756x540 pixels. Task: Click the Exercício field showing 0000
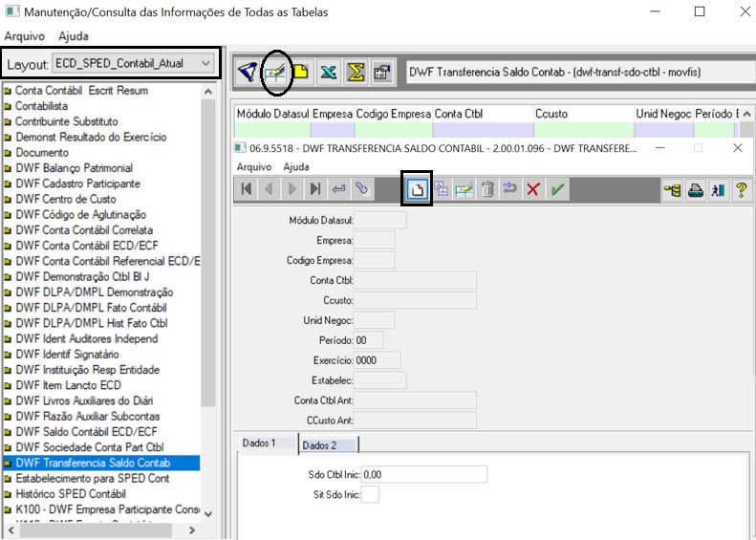[377, 360]
